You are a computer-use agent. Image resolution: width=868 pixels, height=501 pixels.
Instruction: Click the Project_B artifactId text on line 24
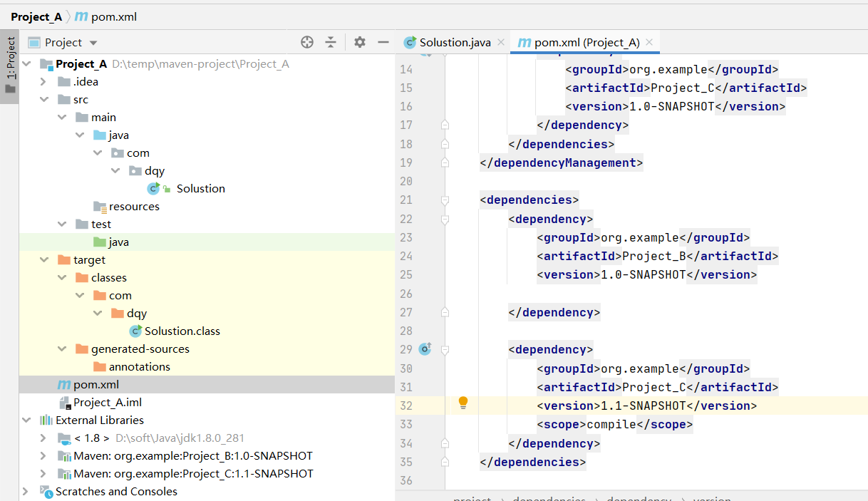pyautogui.click(x=654, y=256)
